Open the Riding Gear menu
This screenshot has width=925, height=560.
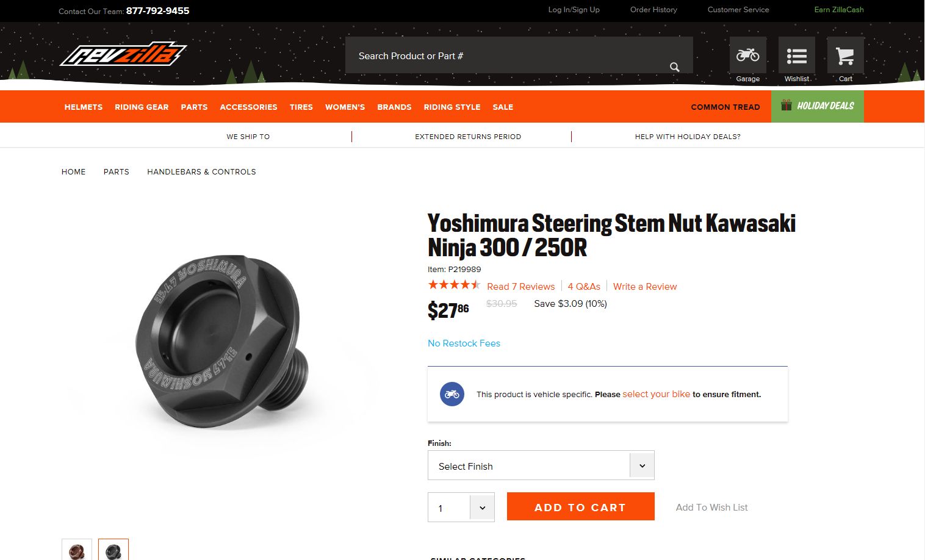[x=142, y=107]
